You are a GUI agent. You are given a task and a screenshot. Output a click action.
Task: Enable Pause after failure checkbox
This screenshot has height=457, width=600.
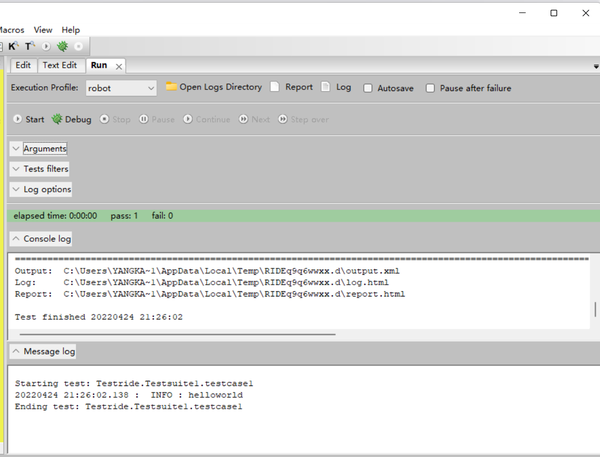coord(430,88)
